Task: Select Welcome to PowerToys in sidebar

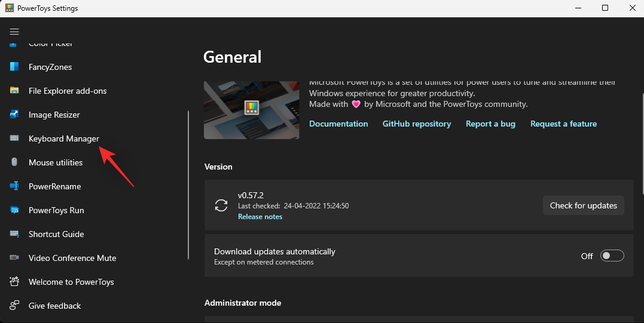Action: (71, 282)
